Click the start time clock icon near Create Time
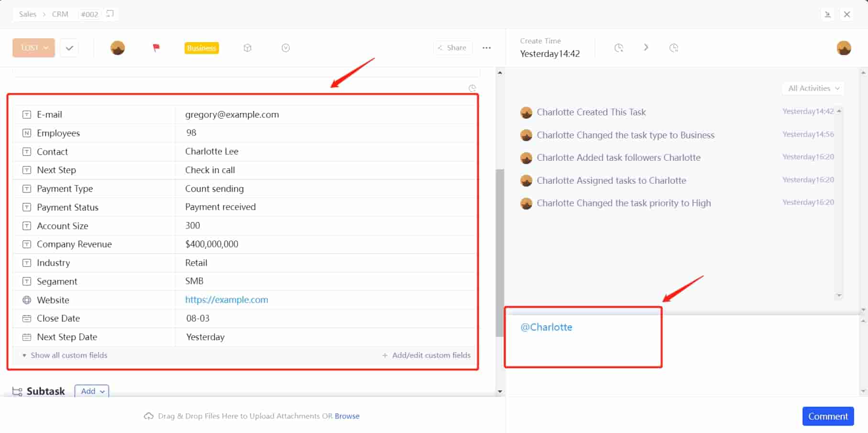The height and width of the screenshot is (433, 868). point(618,48)
